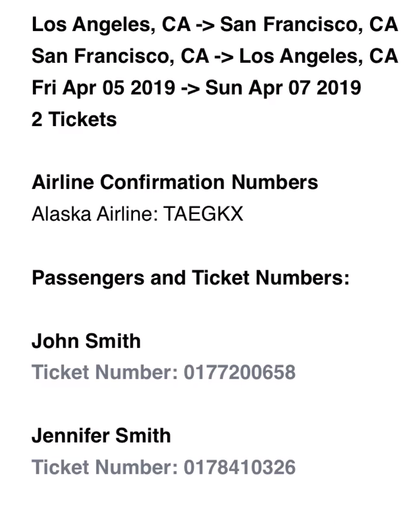Click the Passengers and Ticket Numbers heading
This screenshot has width=420, height=526.
[190, 277]
